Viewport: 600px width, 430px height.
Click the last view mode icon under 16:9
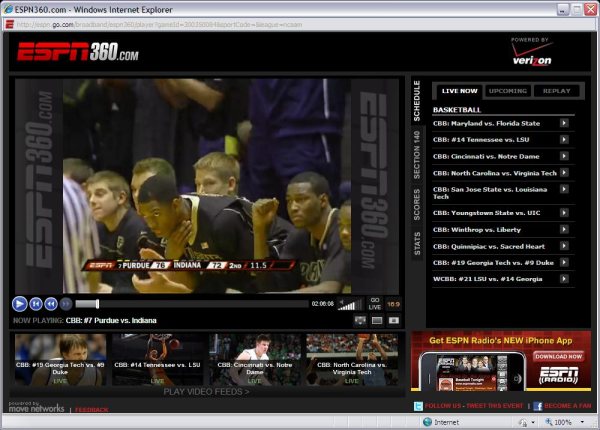pyautogui.click(x=394, y=321)
